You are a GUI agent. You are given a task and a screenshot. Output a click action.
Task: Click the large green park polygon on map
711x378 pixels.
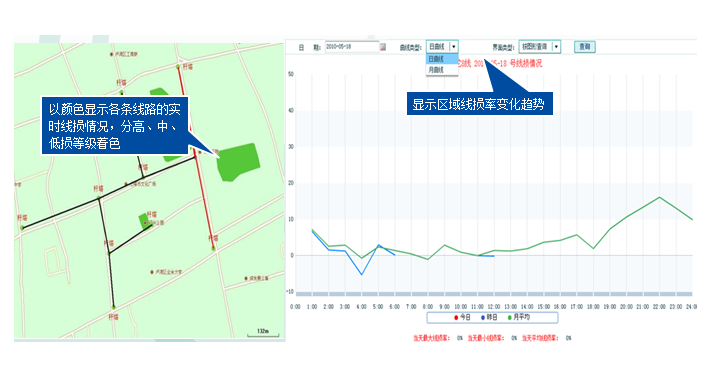coord(238,162)
